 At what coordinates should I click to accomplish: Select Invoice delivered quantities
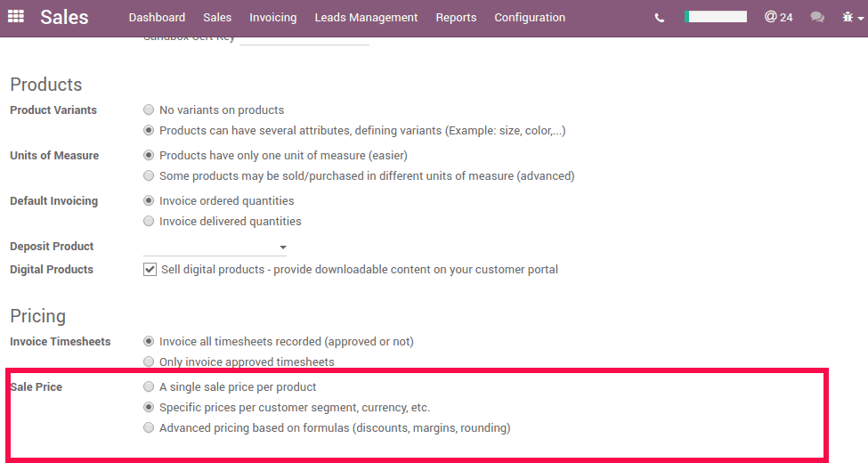[149, 221]
